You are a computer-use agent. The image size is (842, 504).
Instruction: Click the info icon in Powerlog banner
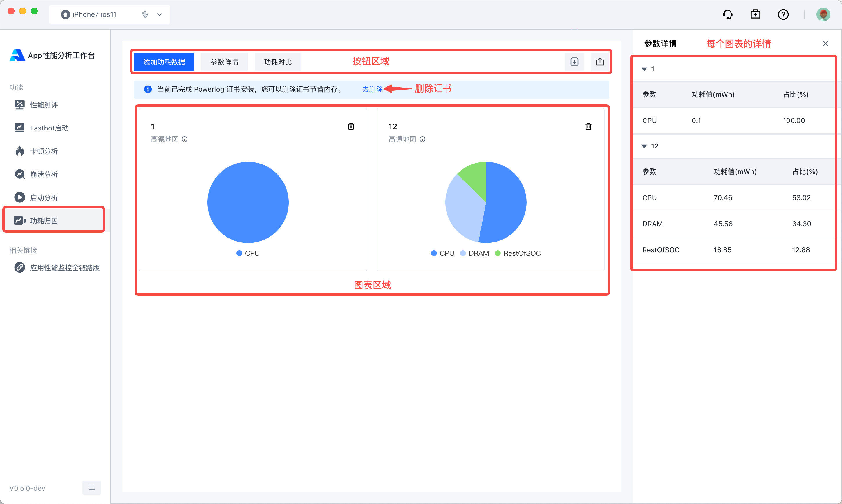coord(148,89)
